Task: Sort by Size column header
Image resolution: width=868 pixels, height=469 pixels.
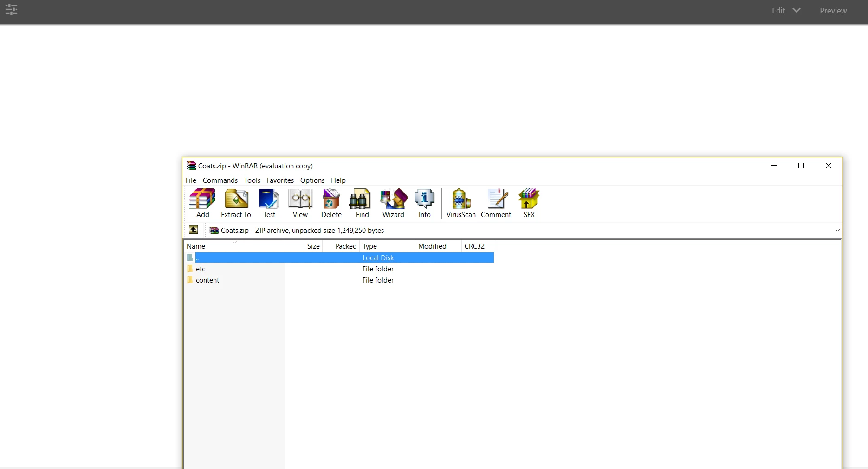Action: click(x=304, y=246)
